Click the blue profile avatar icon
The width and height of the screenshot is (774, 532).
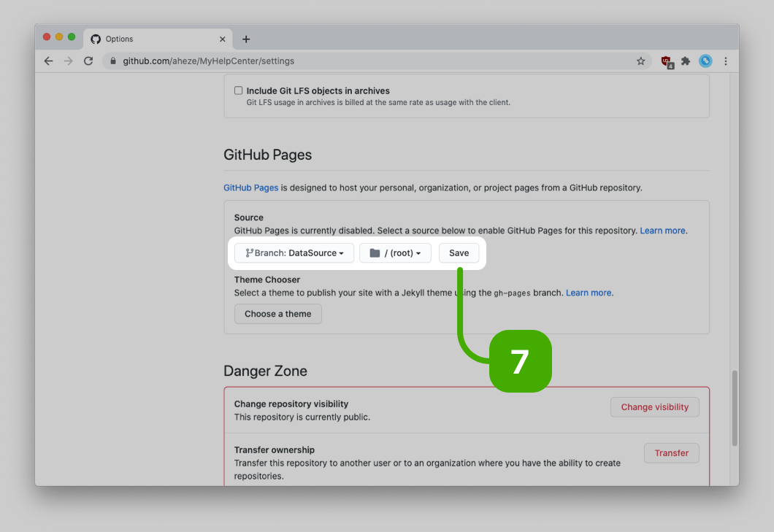click(x=705, y=61)
